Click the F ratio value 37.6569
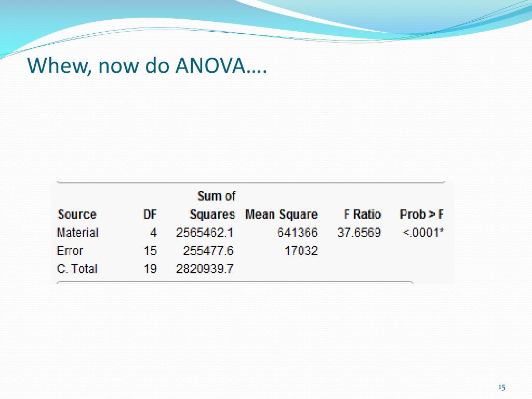Viewport: 532px width, 399px height. (359, 233)
